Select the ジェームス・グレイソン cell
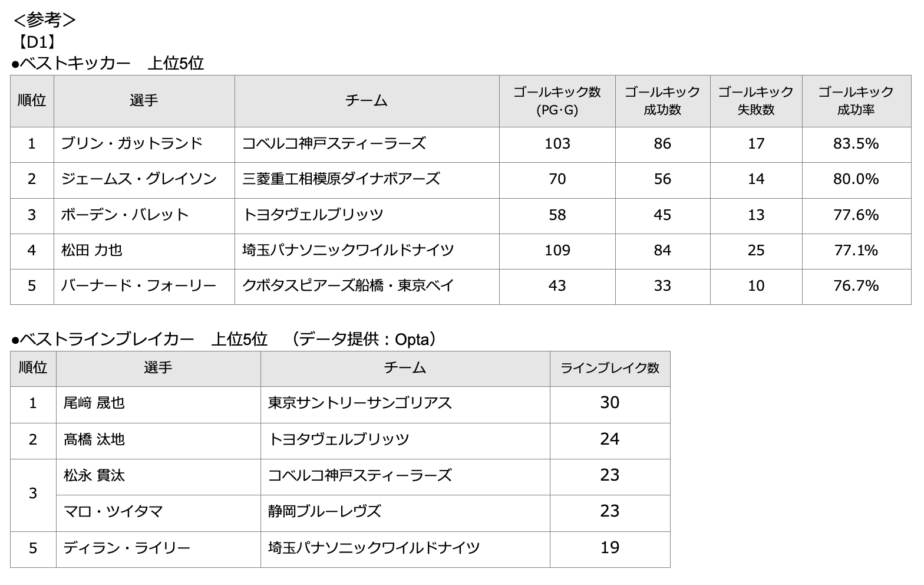This screenshot has width=924, height=585. [x=139, y=179]
